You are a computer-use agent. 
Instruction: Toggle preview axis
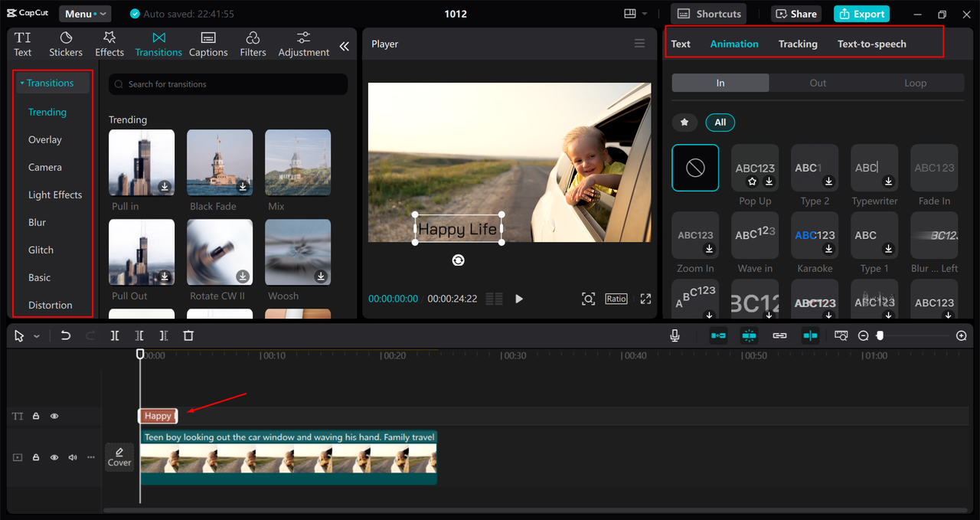pyautogui.click(x=810, y=335)
